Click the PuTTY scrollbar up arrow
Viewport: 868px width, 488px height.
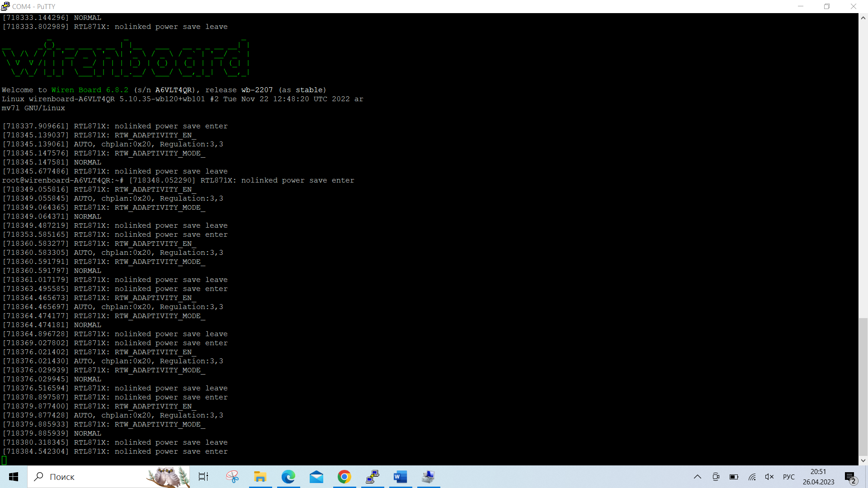pyautogui.click(x=863, y=18)
